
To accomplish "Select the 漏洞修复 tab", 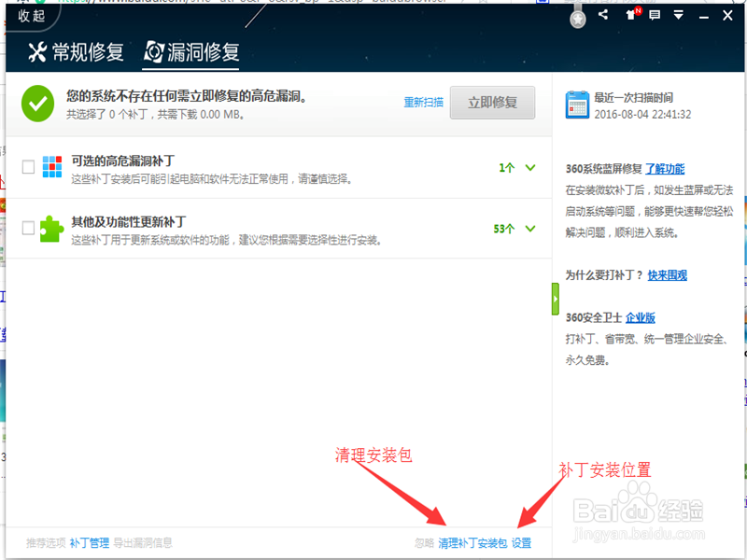I will 193,53.
